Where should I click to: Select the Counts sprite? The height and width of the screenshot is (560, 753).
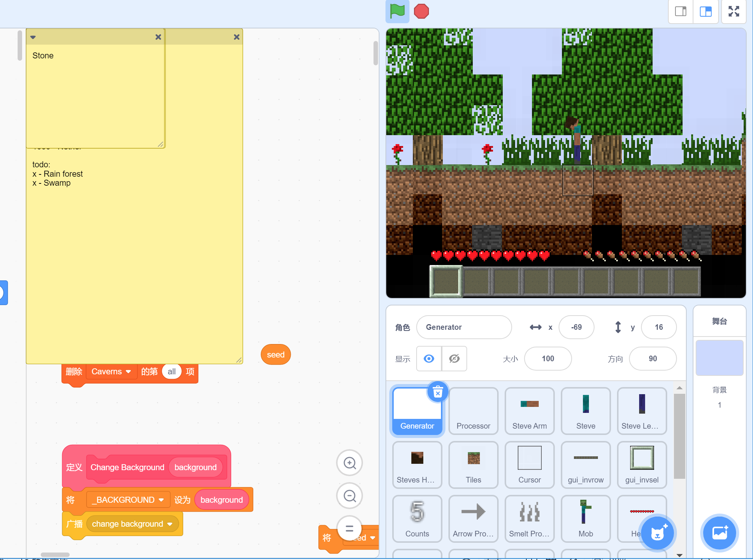pyautogui.click(x=417, y=519)
